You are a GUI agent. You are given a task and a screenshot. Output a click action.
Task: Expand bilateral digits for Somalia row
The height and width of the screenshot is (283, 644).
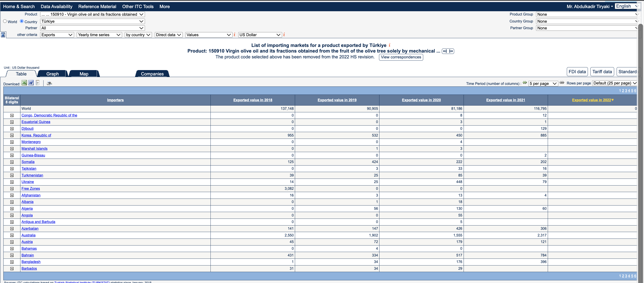(12, 162)
